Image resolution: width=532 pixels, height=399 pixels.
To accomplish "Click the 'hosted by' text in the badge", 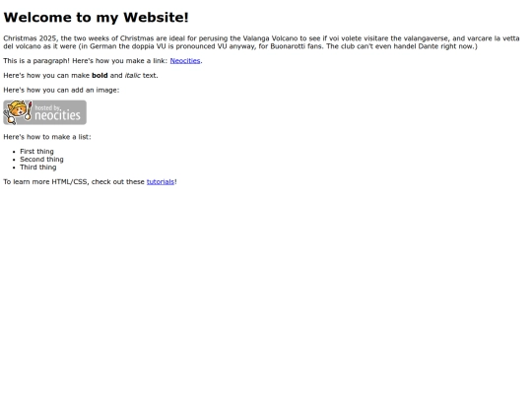I will [47, 108].
